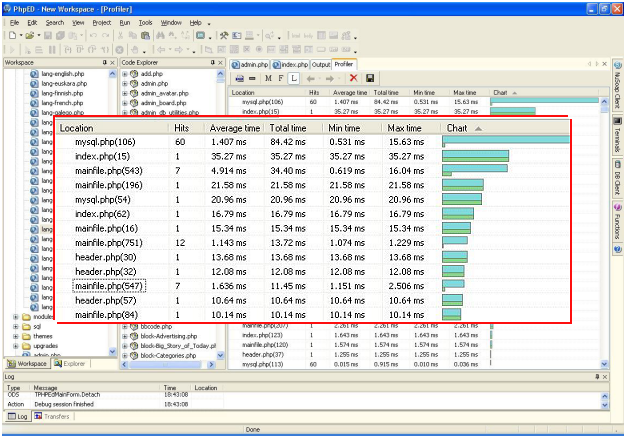
Task: Click the printer icon in Profiler toolbar
Action: click(x=240, y=78)
